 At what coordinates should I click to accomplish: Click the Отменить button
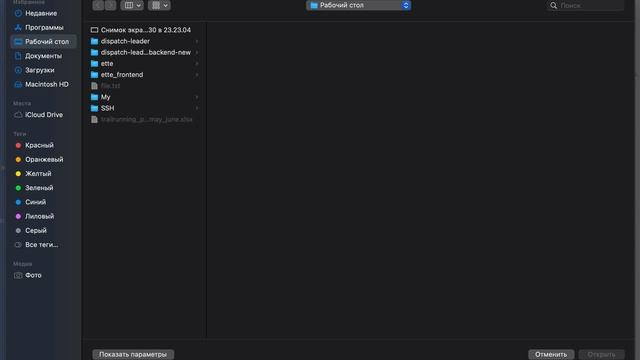coord(551,354)
